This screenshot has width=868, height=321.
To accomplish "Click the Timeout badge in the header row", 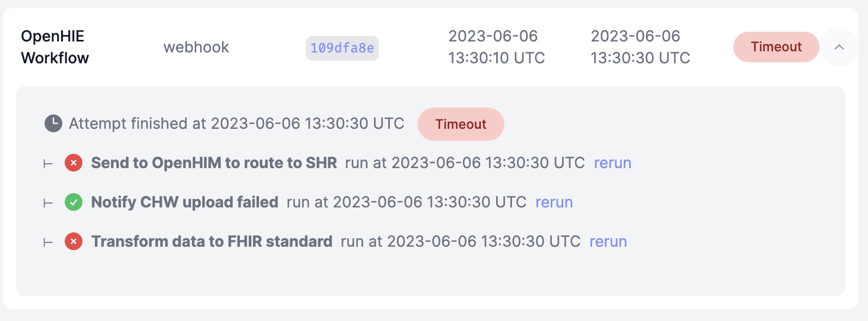I will click(x=776, y=47).
